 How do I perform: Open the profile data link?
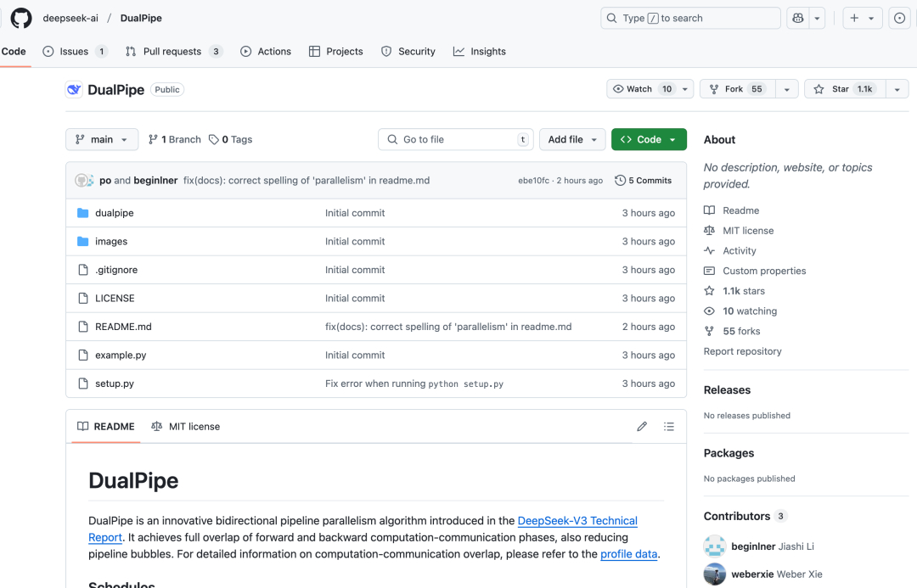(x=628, y=554)
